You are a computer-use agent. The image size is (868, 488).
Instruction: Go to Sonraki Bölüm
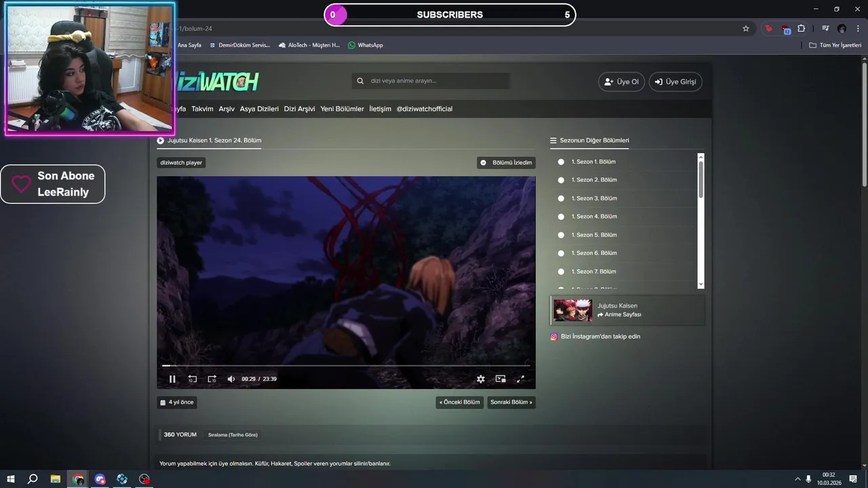pyautogui.click(x=511, y=403)
